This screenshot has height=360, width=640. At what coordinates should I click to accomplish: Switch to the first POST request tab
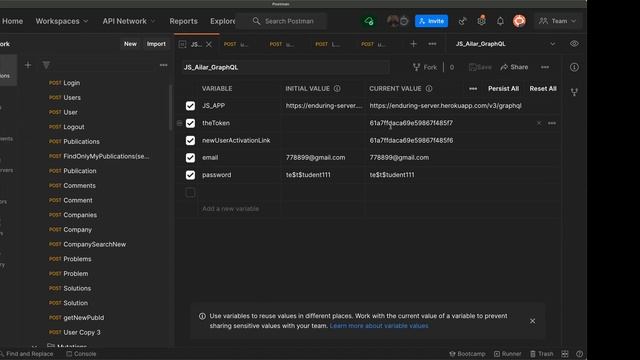(236, 44)
